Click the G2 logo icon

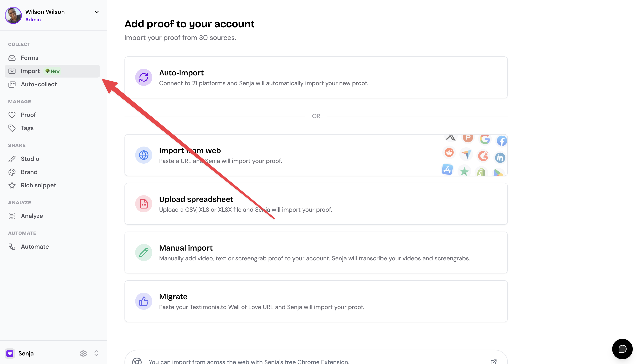(x=483, y=156)
